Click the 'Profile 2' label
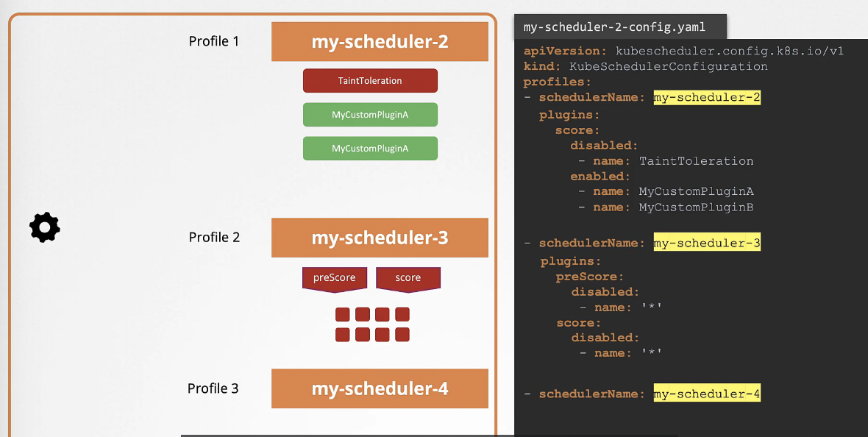 click(x=214, y=237)
